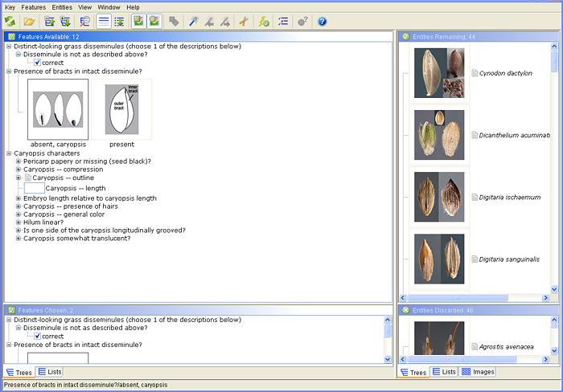Click the Find magnifier toolbar icon
Image resolution: width=563 pixels, height=392 pixels.
click(x=84, y=22)
